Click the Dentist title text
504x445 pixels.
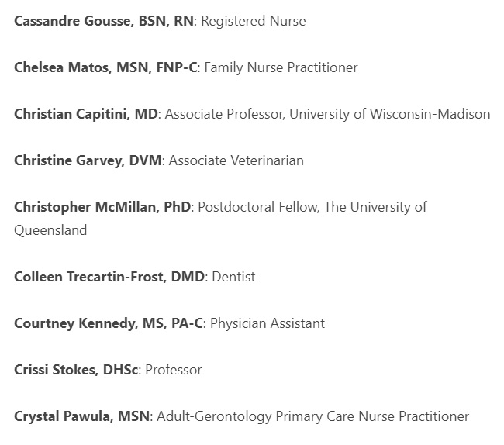click(x=233, y=277)
